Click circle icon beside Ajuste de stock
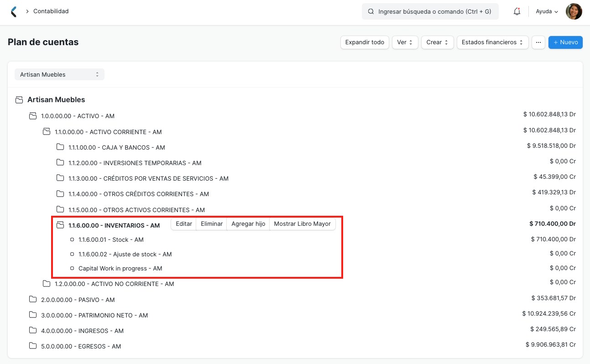 [x=72, y=254]
